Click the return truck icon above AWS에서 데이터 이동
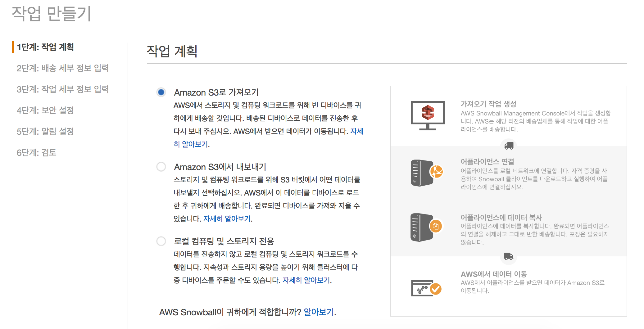644x329 pixels. pyautogui.click(x=509, y=256)
